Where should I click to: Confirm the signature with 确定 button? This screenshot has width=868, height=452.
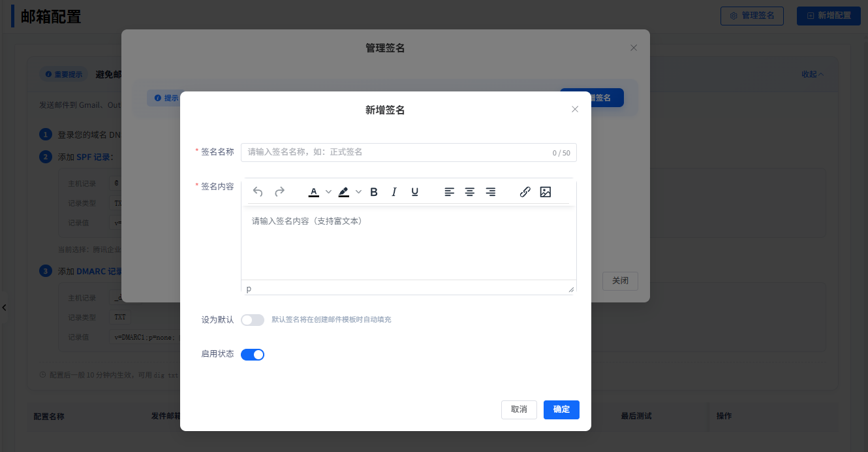[x=561, y=410]
